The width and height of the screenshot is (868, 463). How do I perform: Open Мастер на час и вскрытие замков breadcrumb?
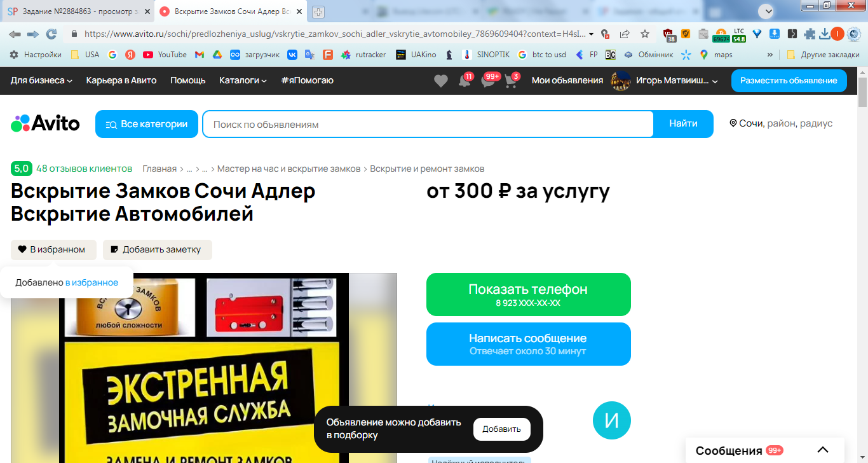(x=289, y=169)
